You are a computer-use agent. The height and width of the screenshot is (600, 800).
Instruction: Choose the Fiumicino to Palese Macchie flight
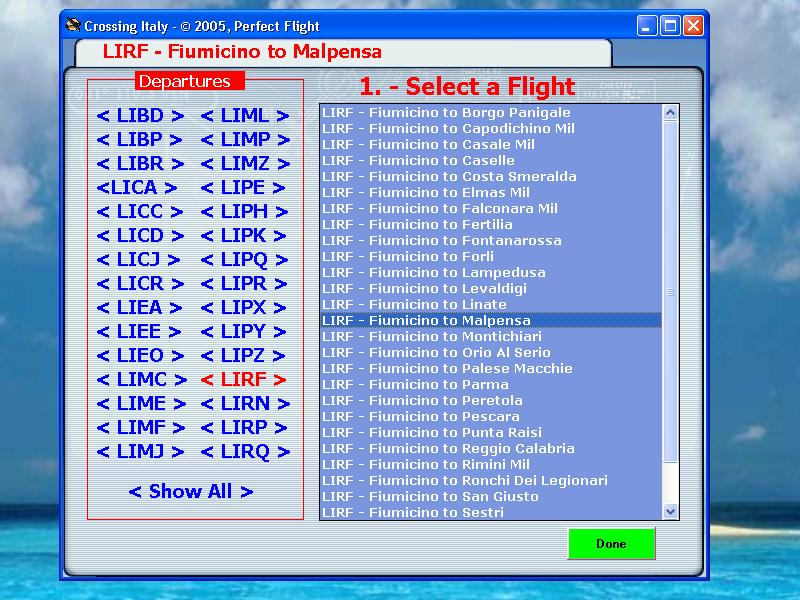point(491,368)
